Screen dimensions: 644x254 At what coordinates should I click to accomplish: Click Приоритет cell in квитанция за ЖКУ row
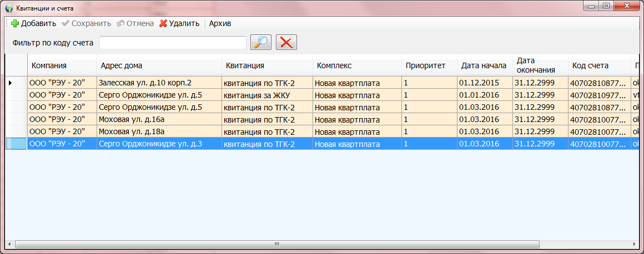click(429, 95)
